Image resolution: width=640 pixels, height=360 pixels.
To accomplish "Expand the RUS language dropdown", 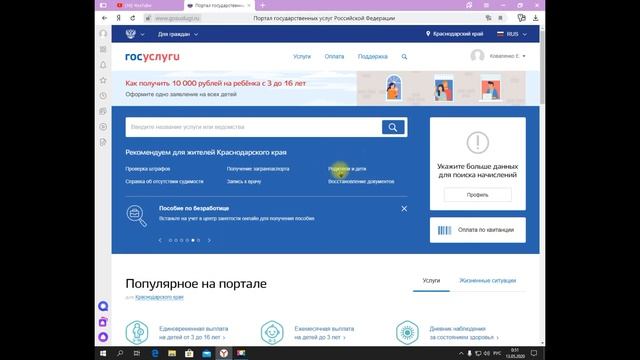I will pyautogui.click(x=512, y=34).
